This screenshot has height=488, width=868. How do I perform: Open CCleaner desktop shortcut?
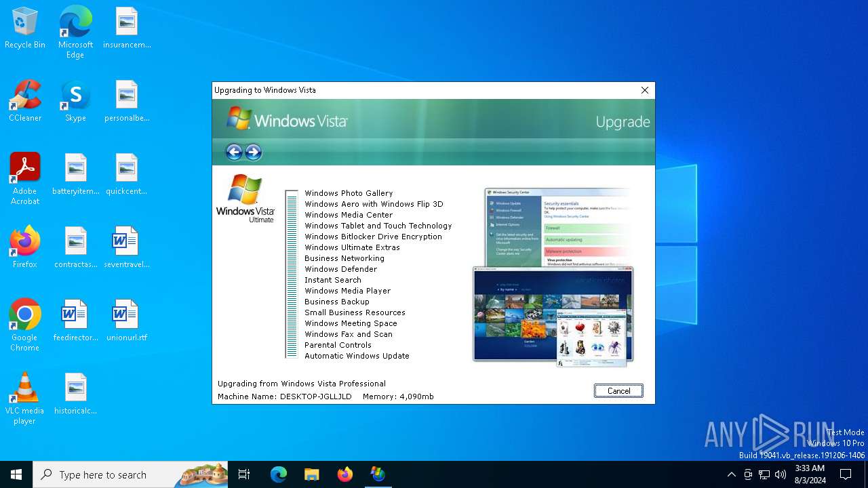pos(25,102)
